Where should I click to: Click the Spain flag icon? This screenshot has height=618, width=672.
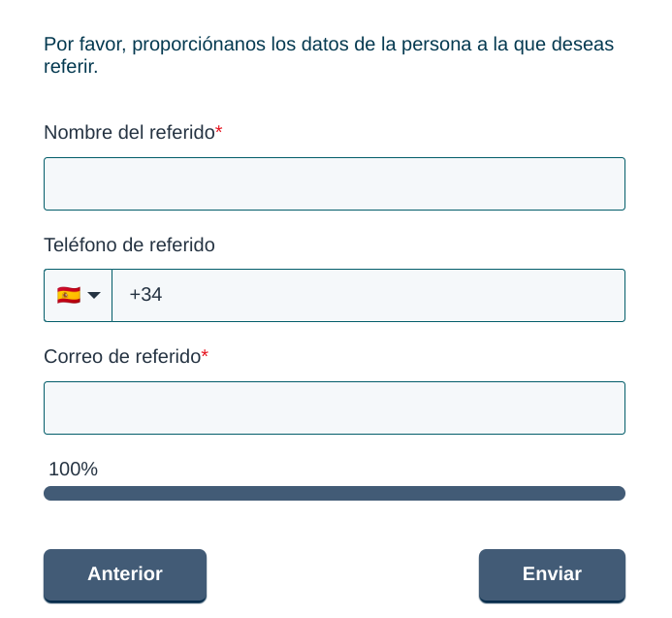pos(68,295)
